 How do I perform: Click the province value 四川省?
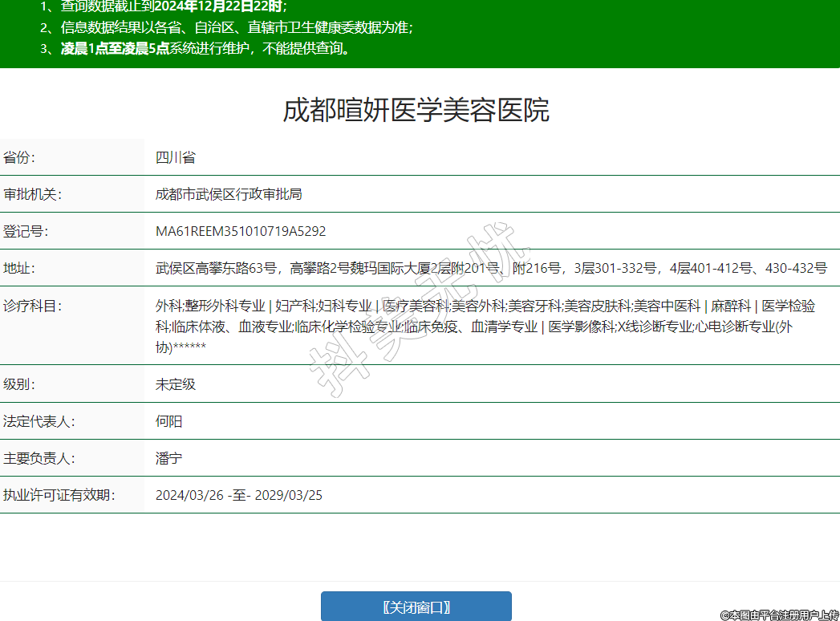[176, 157]
